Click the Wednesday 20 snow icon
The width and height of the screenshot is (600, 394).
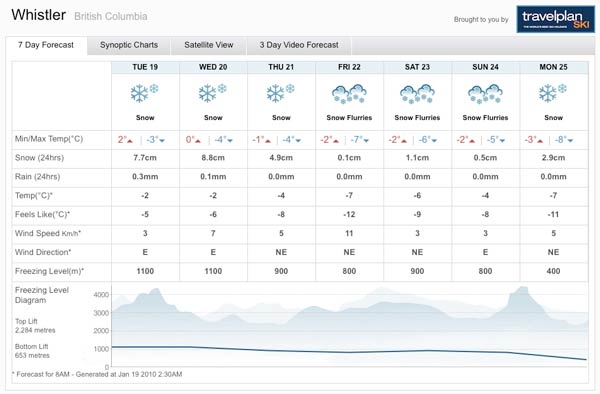point(212,93)
